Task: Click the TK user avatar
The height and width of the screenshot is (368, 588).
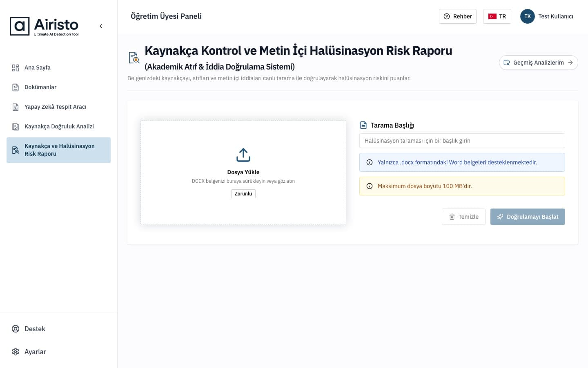Action: click(528, 16)
